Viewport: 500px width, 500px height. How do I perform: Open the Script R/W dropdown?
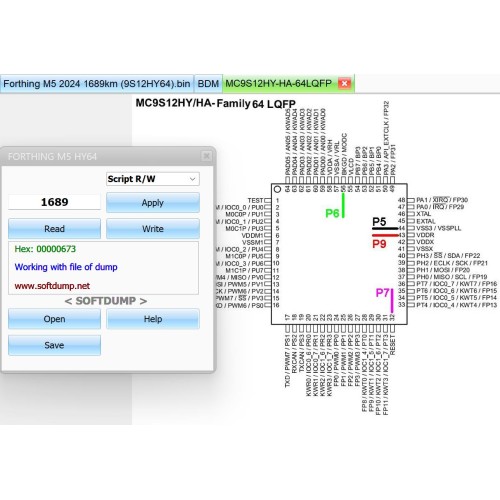pyautogui.click(x=153, y=179)
